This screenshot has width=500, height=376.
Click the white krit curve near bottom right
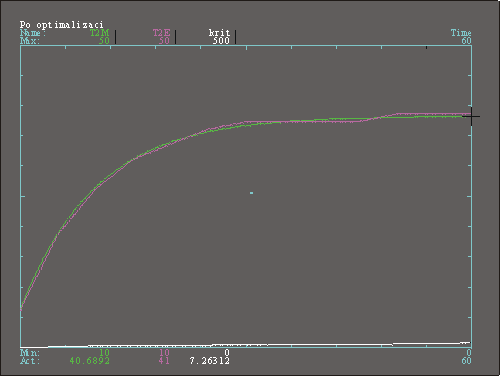tap(433, 343)
